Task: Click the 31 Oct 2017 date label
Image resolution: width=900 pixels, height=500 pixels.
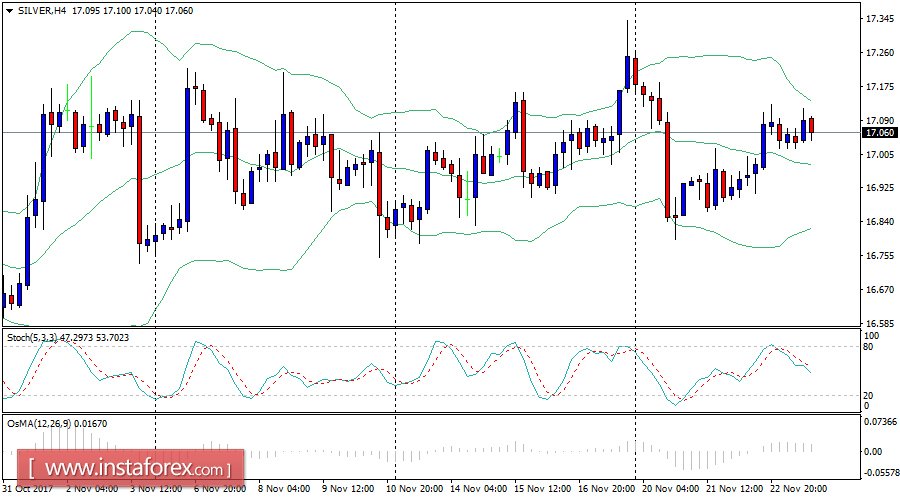Action: (x=27, y=489)
